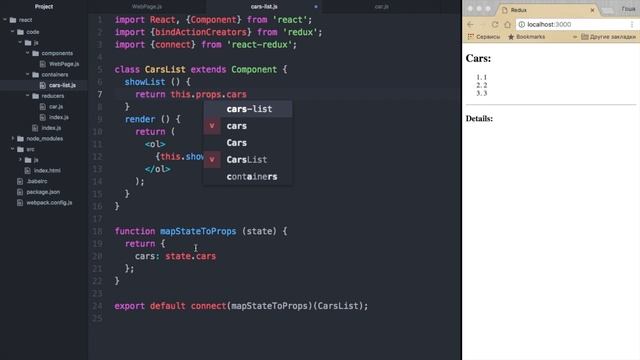
Task: Choose 'cars-list' autocomplete suggestion
Action: tap(248, 109)
